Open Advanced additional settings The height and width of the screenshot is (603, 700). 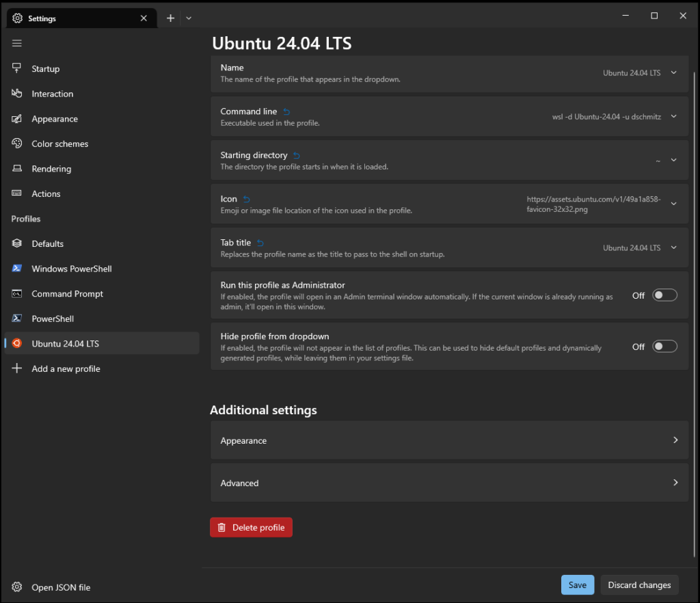449,483
